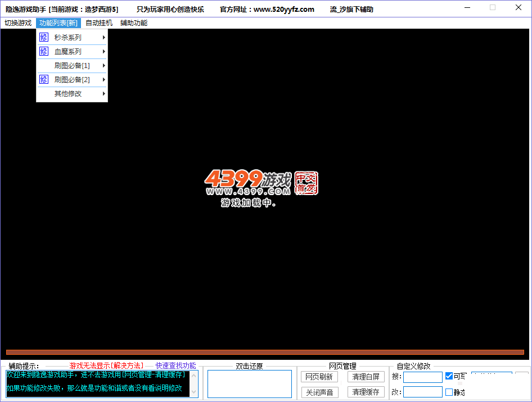The height and width of the screenshot is (402, 532).
Task: Open the 游戏无法显示[解决方法] link
Action: tap(106, 365)
